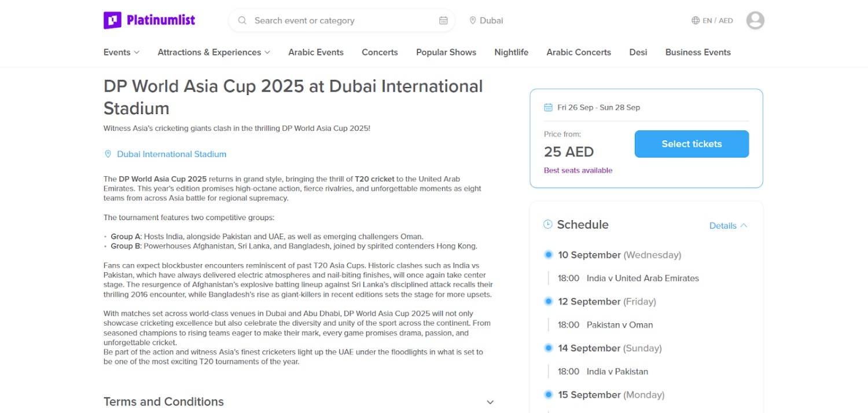Click the calendar icon beside Fri 26 Sep
The image size is (868, 413).
click(x=547, y=107)
